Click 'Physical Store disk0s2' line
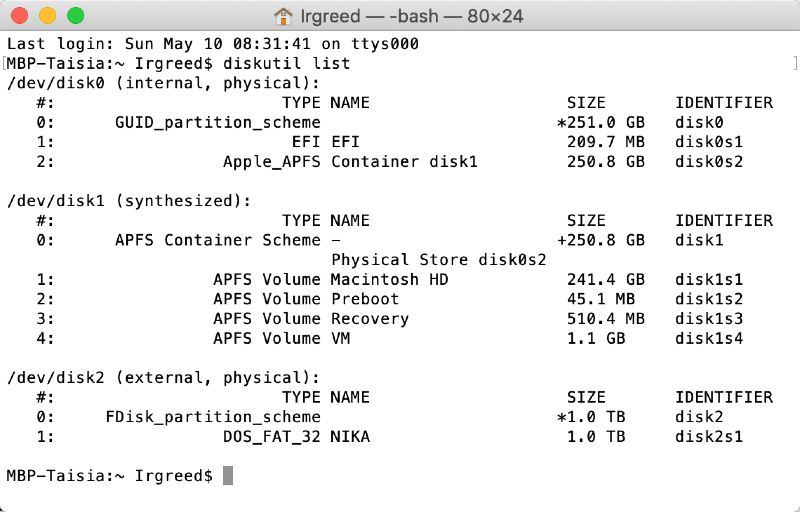This screenshot has width=800, height=512. pos(439,260)
